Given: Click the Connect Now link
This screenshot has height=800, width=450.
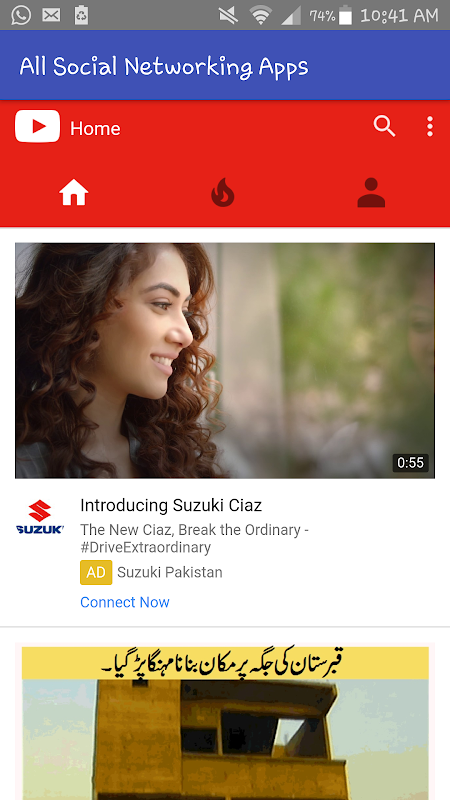Looking at the screenshot, I should [125, 602].
